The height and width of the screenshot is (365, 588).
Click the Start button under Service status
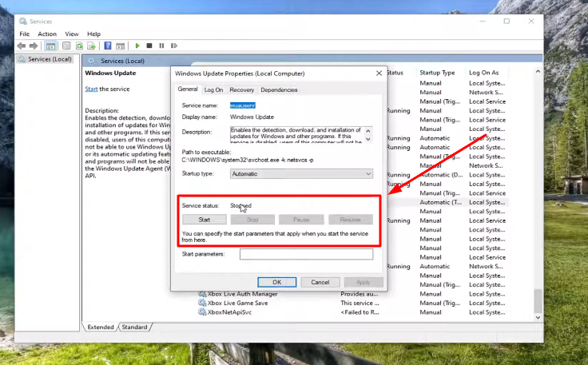pyautogui.click(x=205, y=220)
